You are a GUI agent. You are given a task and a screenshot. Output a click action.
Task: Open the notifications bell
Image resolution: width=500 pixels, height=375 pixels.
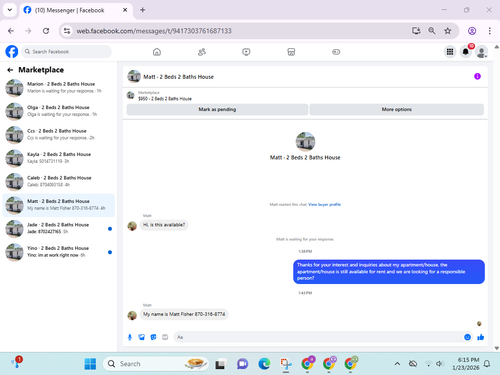pyautogui.click(x=466, y=52)
